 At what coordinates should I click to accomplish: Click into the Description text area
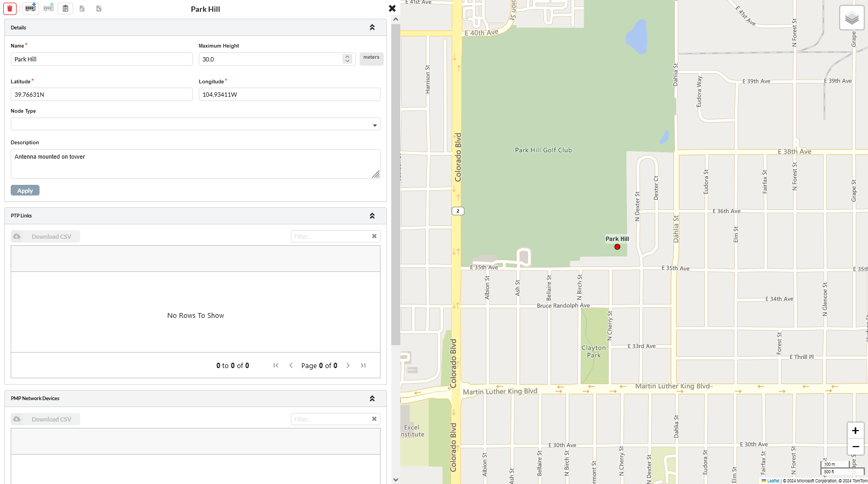tap(196, 164)
